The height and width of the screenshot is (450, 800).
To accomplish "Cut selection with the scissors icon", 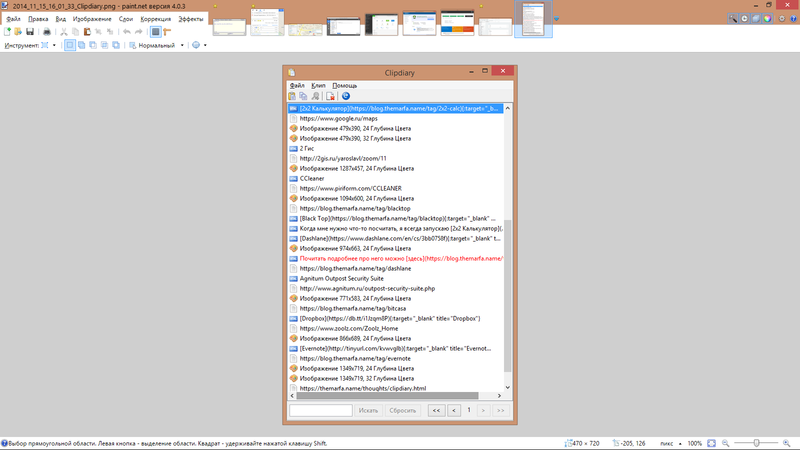I will [x=64, y=32].
